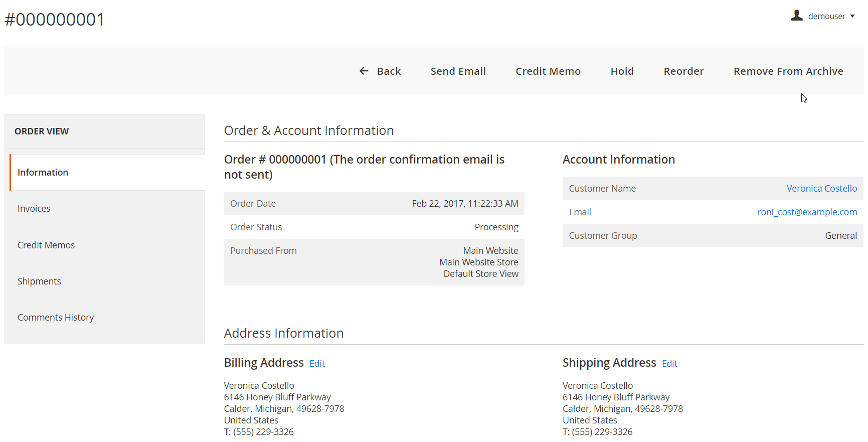Viewport: 868px width, 442px height.
Task: Create a Credit Memo for this order
Action: pyautogui.click(x=548, y=71)
